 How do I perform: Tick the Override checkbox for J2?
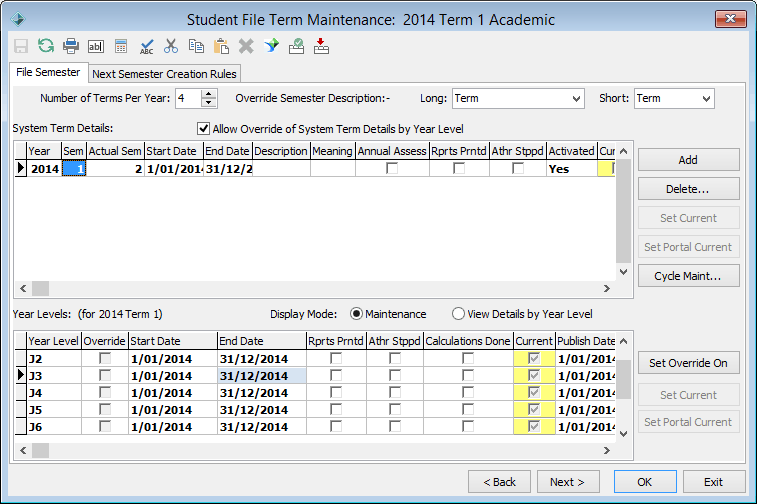tap(105, 359)
